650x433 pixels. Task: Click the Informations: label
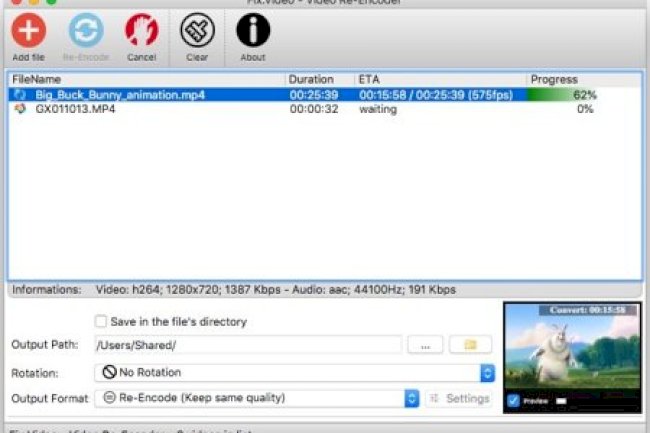(47, 289)
